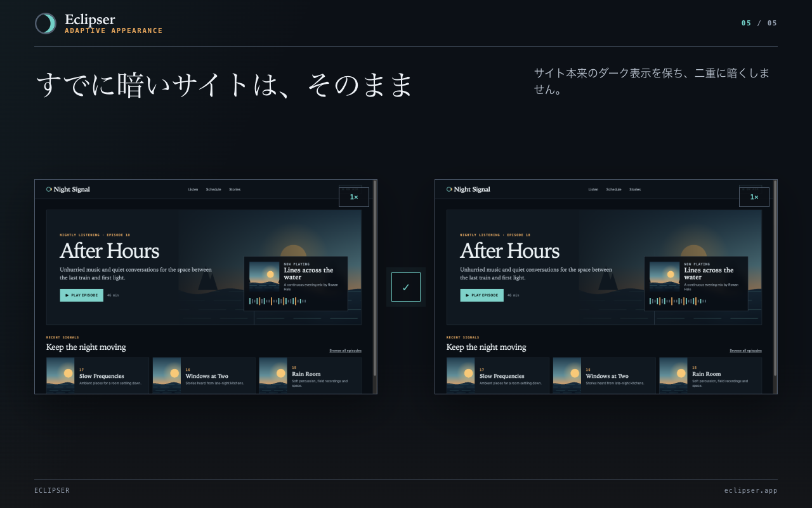
Task: Open Listen in the left preview nav
Action: click(x=193, y=189)
